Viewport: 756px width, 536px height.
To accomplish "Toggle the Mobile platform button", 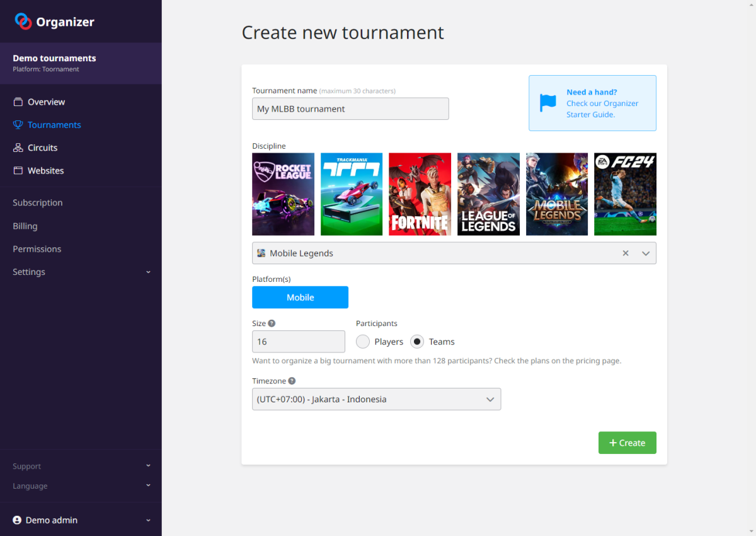I will (301, 297).
